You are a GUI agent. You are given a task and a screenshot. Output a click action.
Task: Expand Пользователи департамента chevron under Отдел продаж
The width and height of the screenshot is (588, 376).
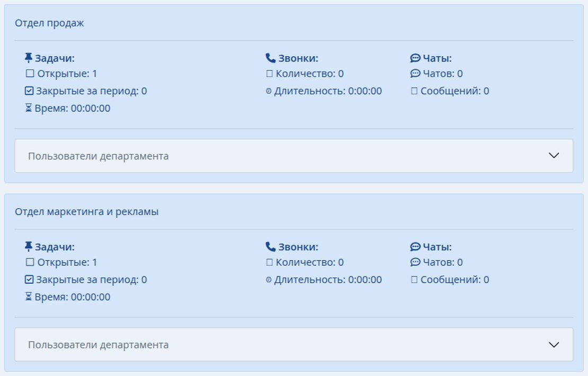[x=554, y=156]
